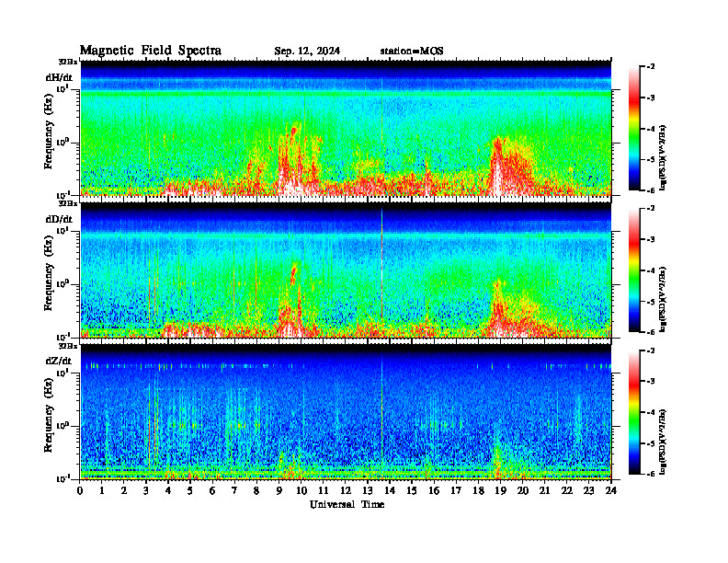728x563 pixels.
Task: Click the "Magnetic Field Spectra" title
Action: point(151,51)
